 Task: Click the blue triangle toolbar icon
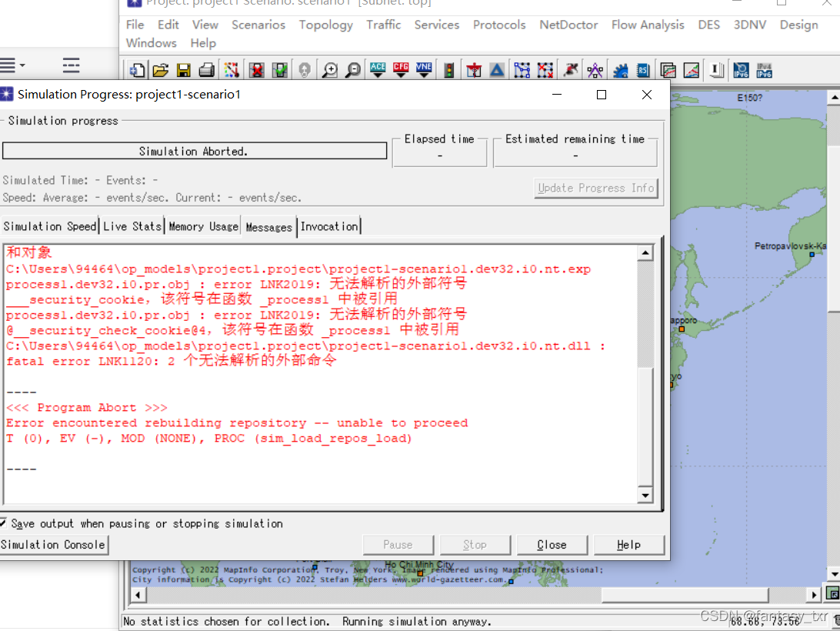pos(497,70)
